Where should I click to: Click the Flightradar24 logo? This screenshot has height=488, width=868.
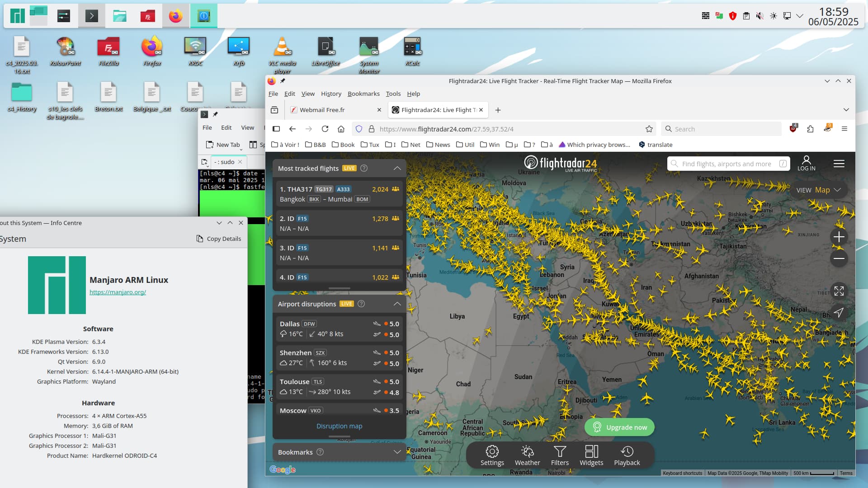pos(561,164)
